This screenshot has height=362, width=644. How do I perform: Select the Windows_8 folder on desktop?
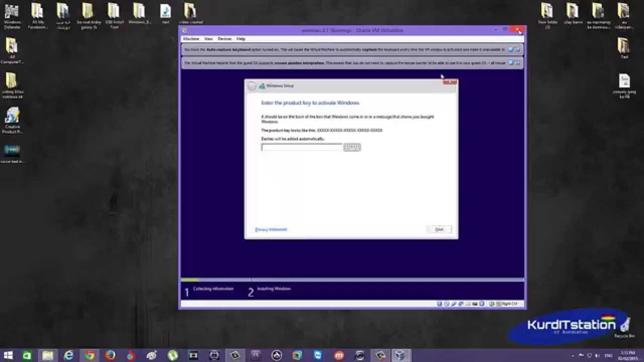click(139, 14)
